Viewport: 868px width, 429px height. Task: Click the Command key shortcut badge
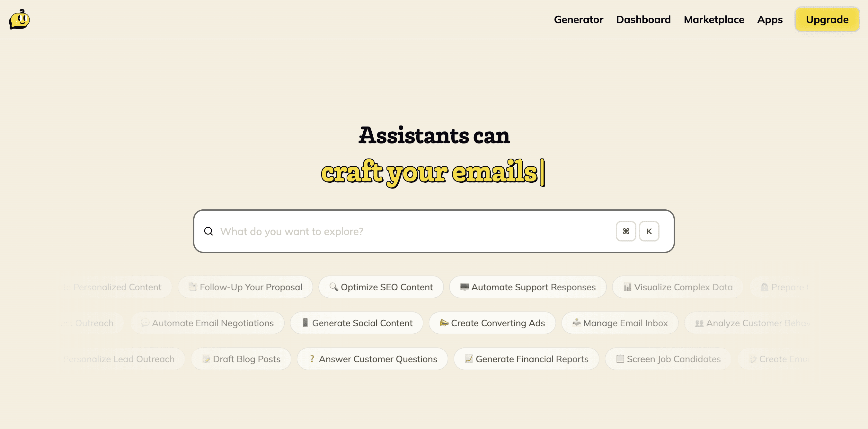(626, 231)
